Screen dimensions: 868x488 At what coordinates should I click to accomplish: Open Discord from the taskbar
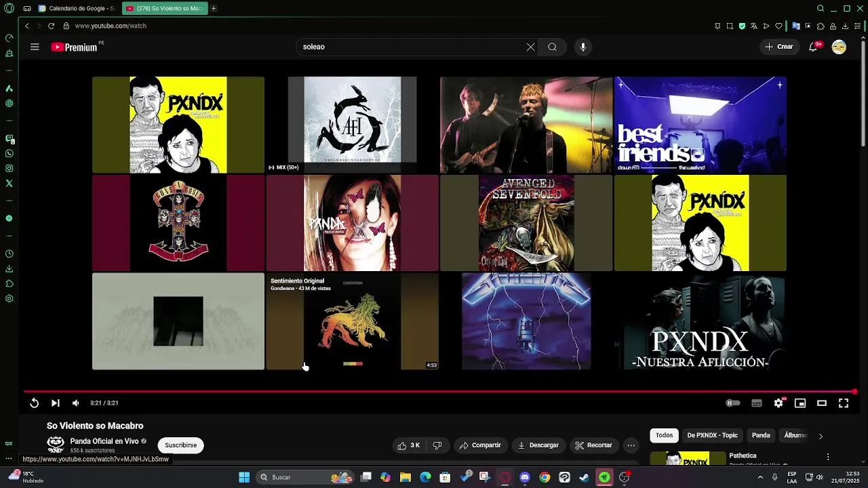pos(525,477)
